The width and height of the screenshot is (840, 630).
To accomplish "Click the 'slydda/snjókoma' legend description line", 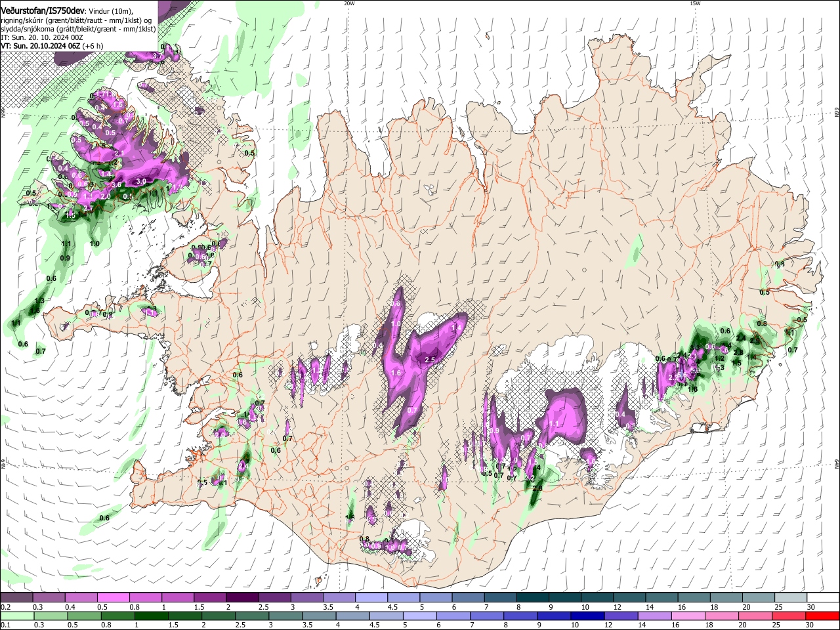I will coord(78,29).
